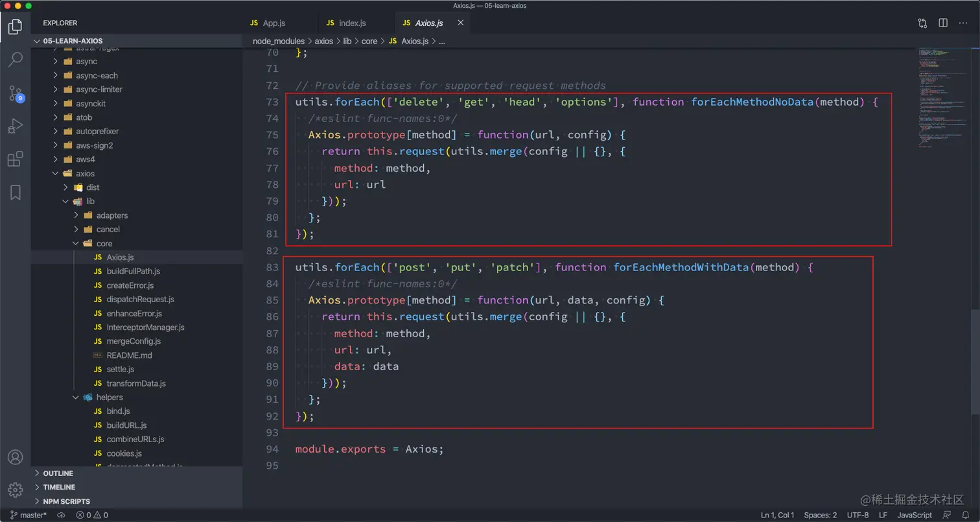Open enhanceError.js in explorer
Screen dimensions: 980x522
tap(137, 313)
